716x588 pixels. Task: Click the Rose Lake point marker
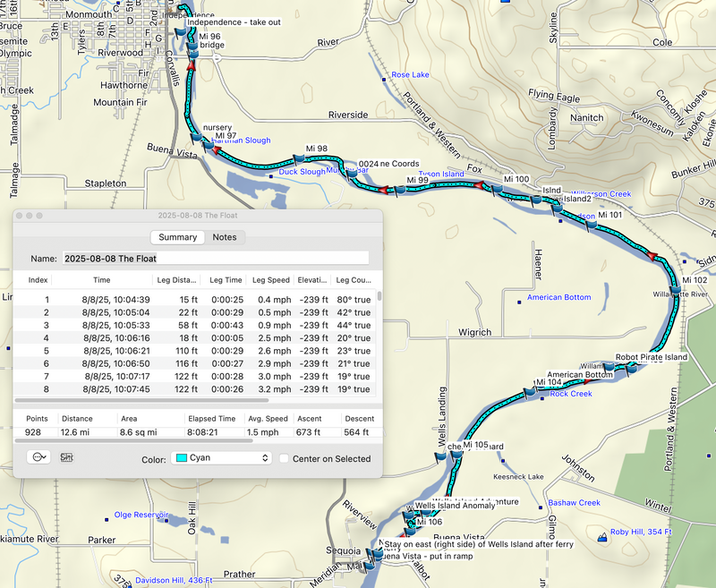click(x=384, y=80)
